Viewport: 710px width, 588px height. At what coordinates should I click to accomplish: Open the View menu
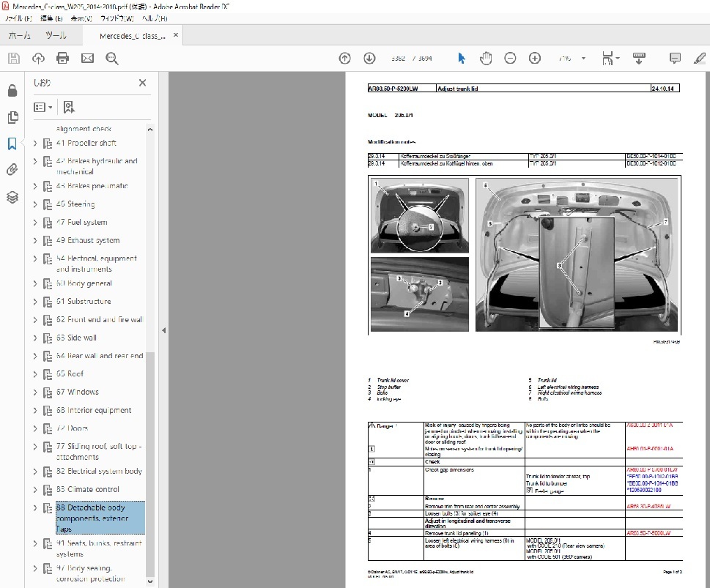click(x=81, y=18)
